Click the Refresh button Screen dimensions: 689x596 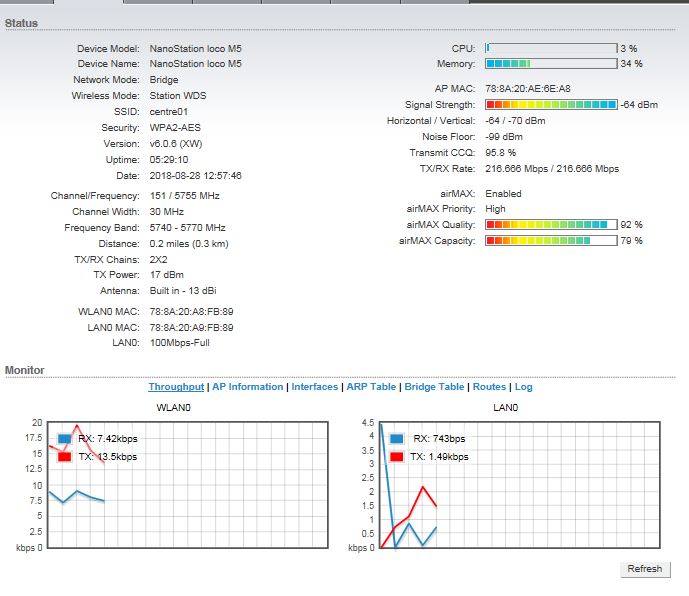point(645,569)
